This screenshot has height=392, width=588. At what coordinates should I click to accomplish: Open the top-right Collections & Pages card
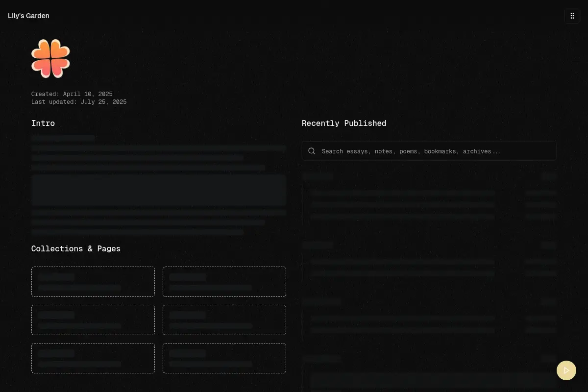[224, 282]
